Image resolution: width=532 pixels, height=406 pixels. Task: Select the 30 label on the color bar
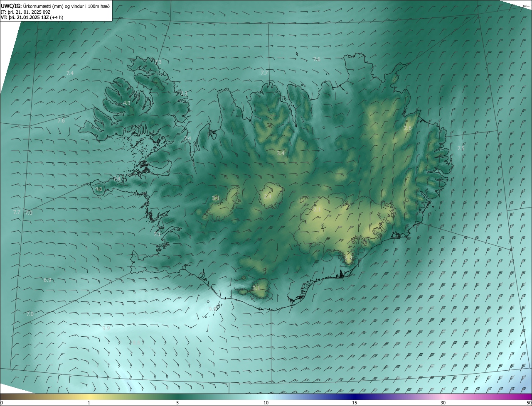point(443,403)
